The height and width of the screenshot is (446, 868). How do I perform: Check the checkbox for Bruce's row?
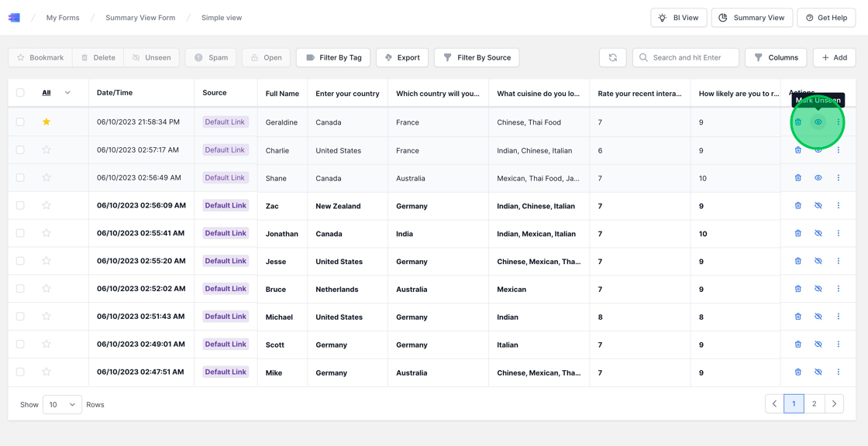20,289
